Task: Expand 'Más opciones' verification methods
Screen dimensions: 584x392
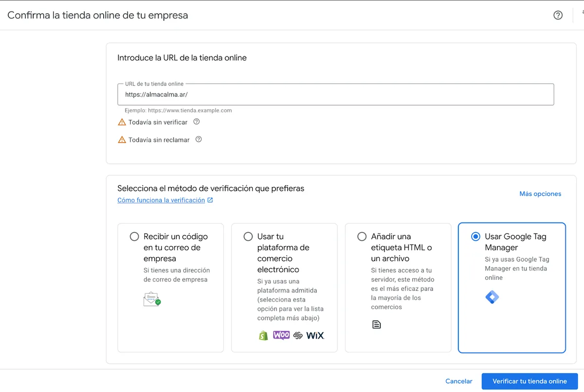Action: (540, 194)
